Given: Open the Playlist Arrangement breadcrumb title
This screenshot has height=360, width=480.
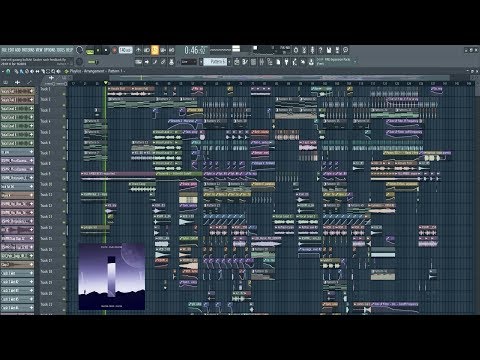Looking at the screenshot, I should click(x=96, y=71).
